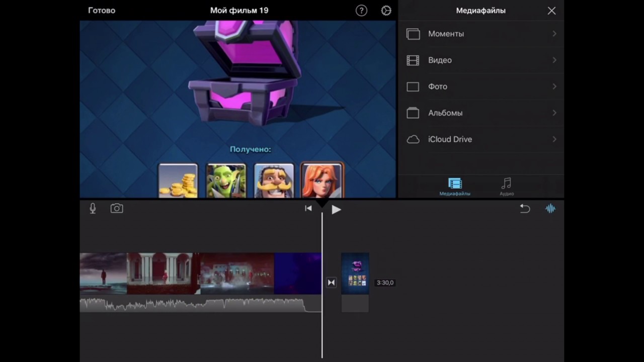Screen dimensions: 644x362
Task: Jump to the beginning of timeline
Action: (x=308, y=209)
